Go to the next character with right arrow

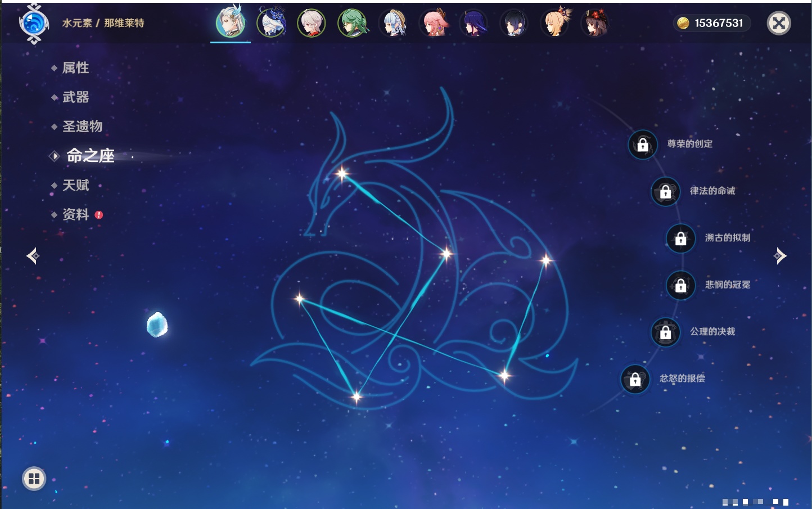click(x=780, y=256)
